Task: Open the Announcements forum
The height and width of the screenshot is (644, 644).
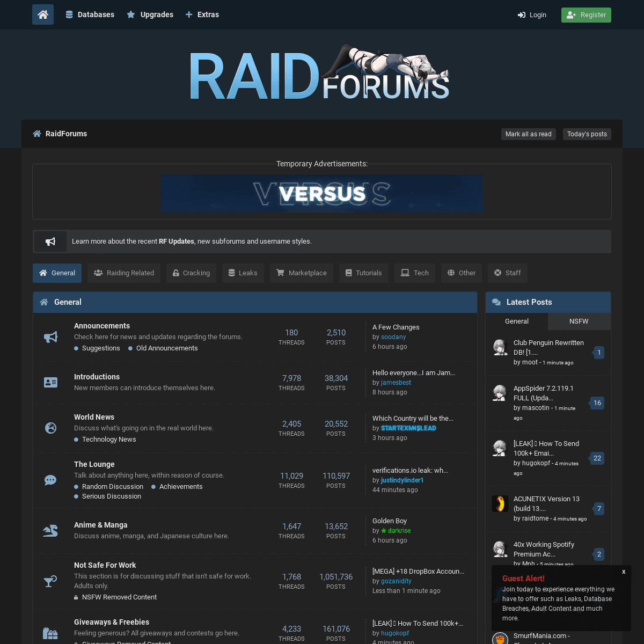Action: click(x=102, y=326)
